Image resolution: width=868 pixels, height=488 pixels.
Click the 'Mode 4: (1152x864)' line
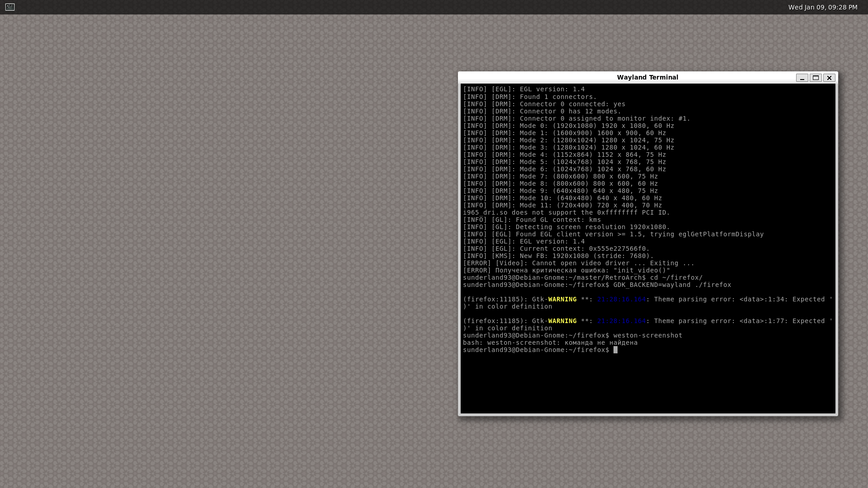564,155
